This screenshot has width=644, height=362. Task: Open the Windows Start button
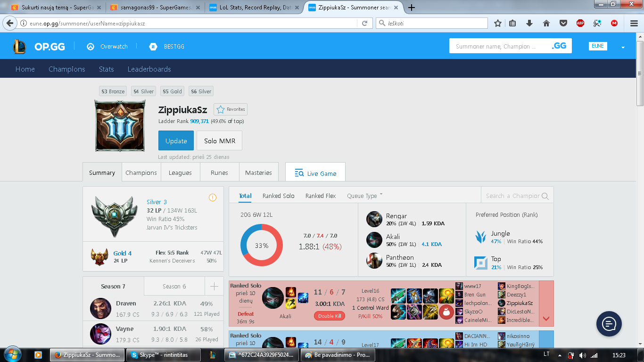(x=12, y=354)
